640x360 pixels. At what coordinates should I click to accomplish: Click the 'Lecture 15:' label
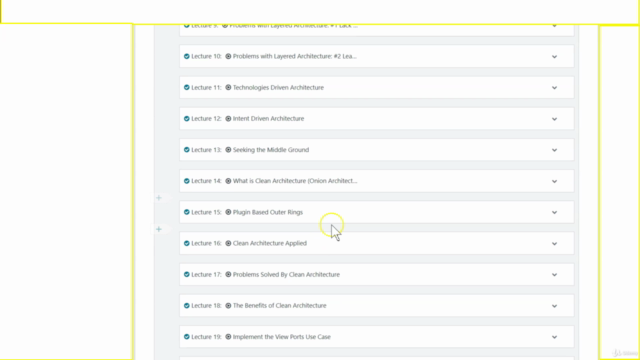pyautogui.click(x=206, y=212)
